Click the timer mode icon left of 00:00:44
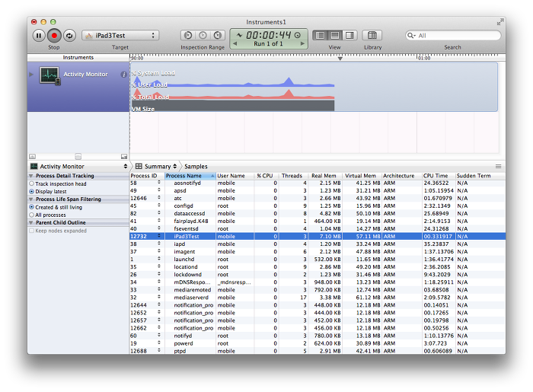 tap(239, 35)
